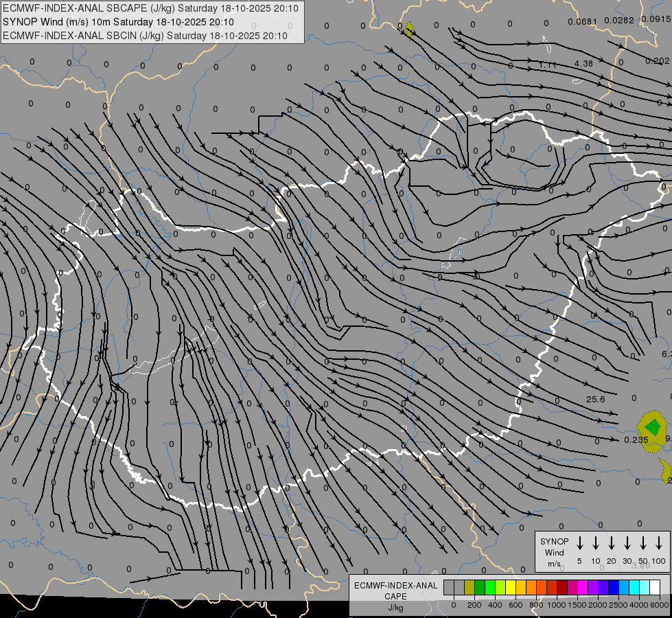Viewport: 672px width, 618px height.
Task: Select the 4.38 data value label
Action: (x=583, y=64)
